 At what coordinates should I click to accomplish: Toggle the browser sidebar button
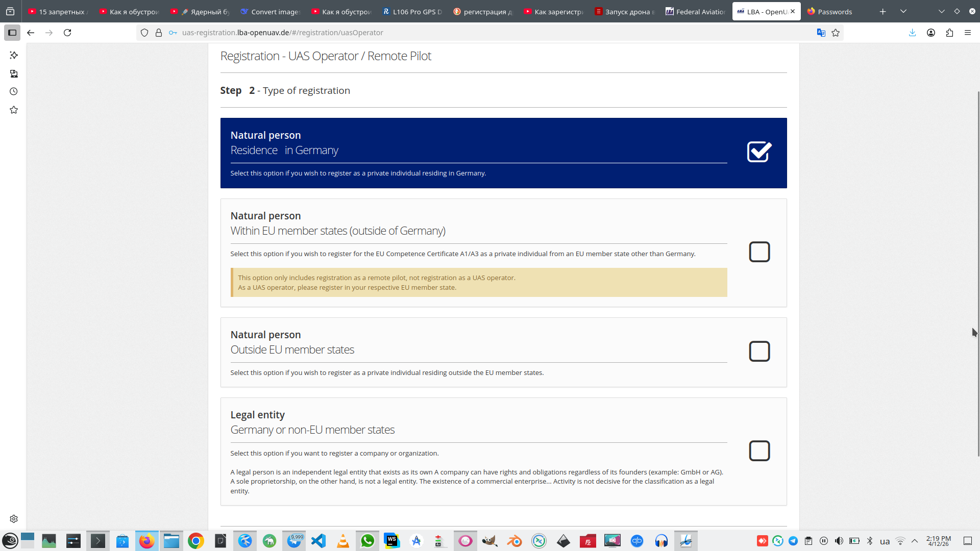click(12, 33)
